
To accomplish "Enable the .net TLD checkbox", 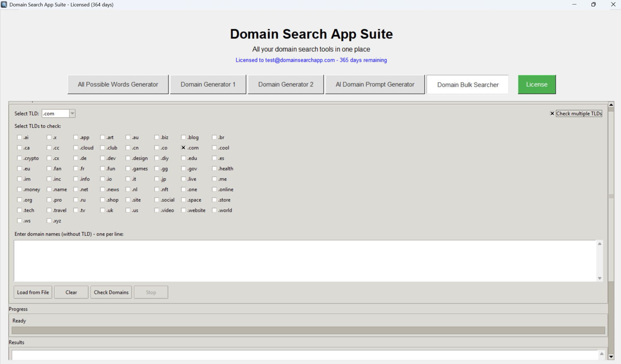I will point(76,189).
